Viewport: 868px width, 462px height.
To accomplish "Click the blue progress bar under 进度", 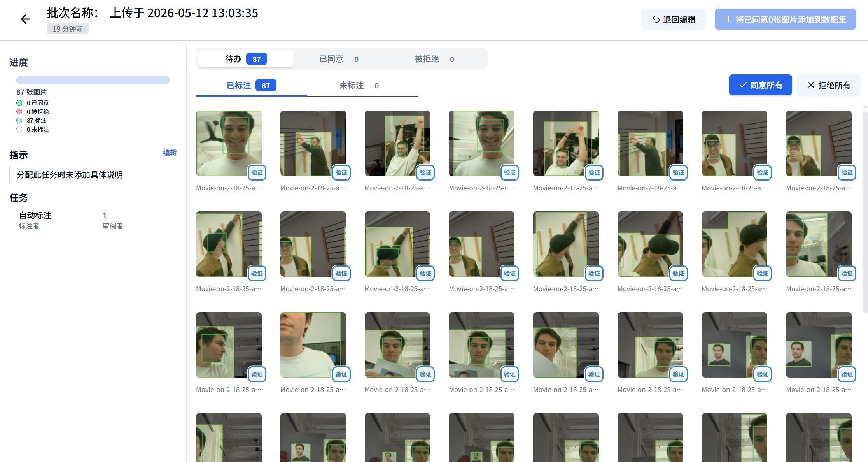I will point(93,80).
